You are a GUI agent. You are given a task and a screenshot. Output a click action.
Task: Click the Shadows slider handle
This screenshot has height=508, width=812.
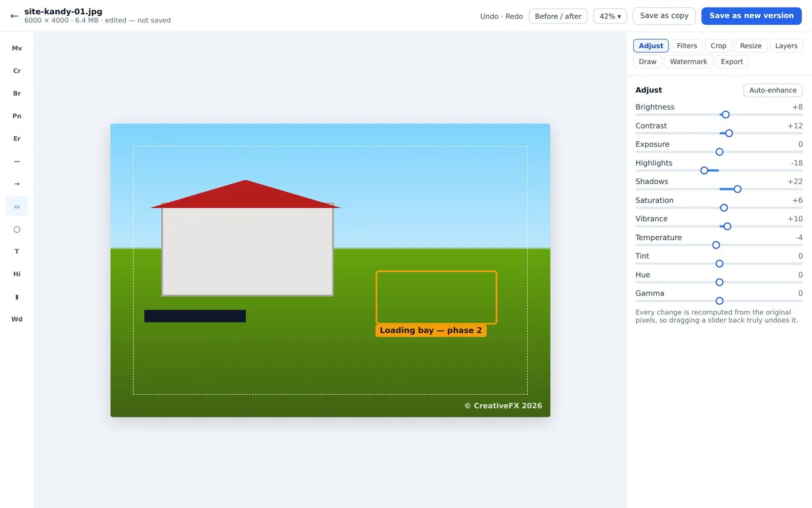point(737,189)
